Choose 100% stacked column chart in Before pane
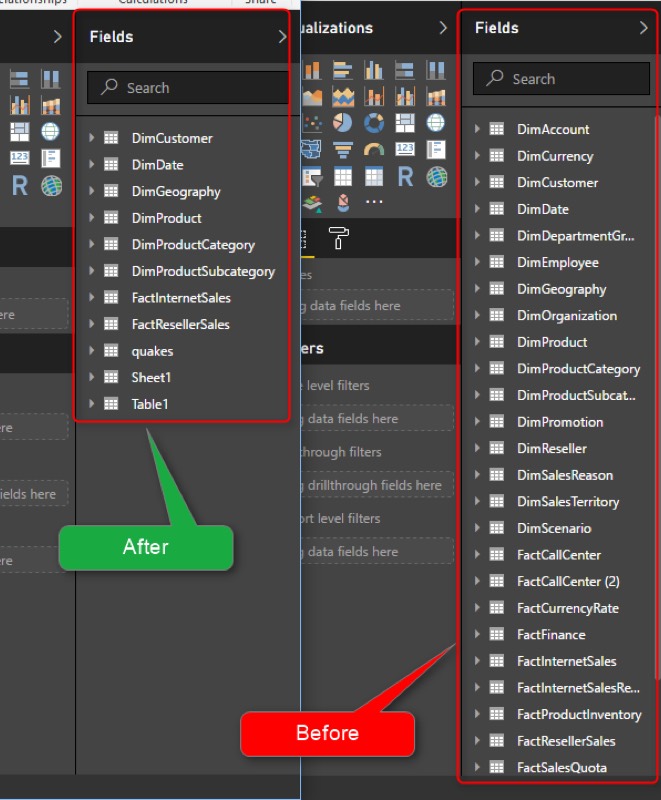The image size is (661, 800). click(x=436, y=70)
